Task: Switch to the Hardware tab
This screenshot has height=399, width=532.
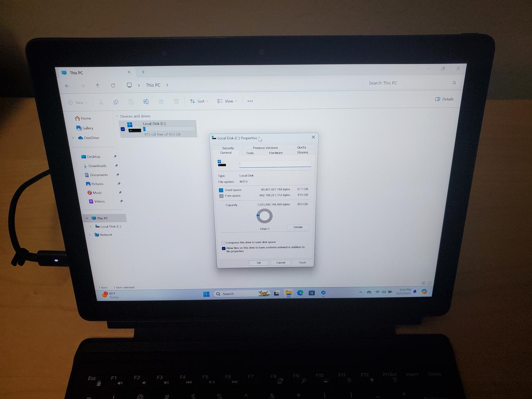Action: tap(276, 153)
